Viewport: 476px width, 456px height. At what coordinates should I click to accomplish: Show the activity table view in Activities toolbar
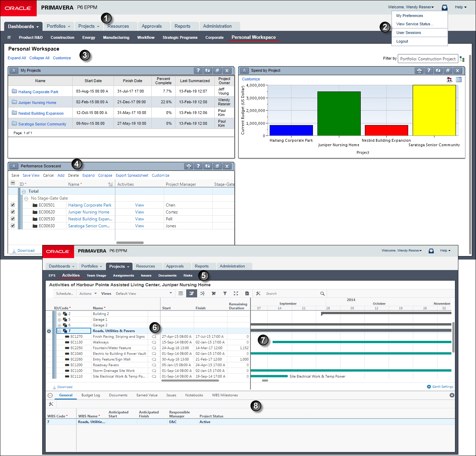181,293
